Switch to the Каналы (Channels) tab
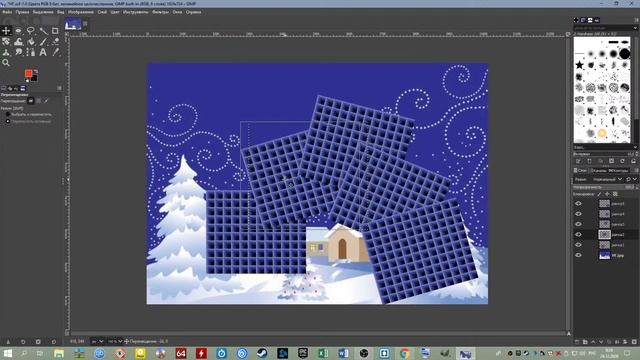 click(599, 171)
